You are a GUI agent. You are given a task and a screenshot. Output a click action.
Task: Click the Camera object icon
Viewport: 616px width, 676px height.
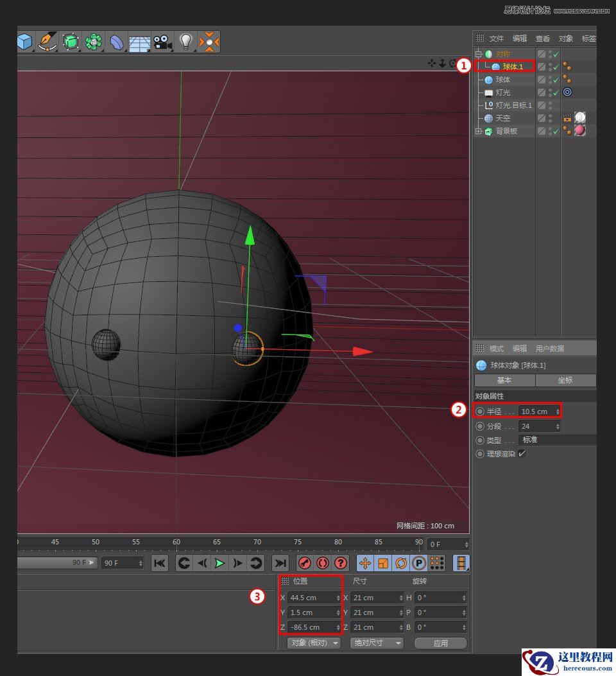162,42
